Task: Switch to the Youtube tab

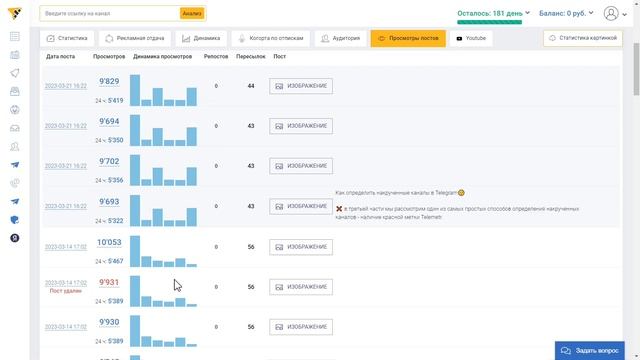Action: pyautogui.click(x=471, y=38)
